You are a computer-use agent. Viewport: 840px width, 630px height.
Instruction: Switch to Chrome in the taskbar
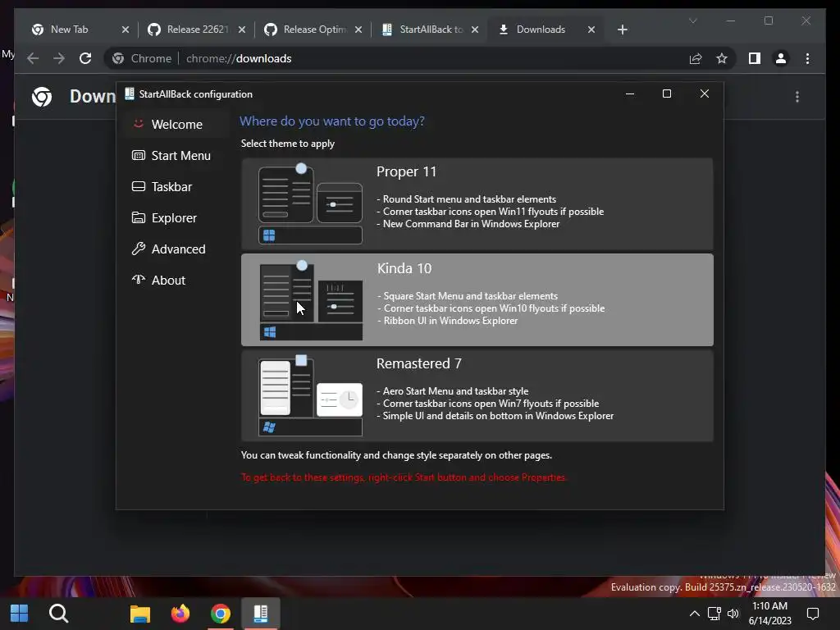click(x=220, y=614)
